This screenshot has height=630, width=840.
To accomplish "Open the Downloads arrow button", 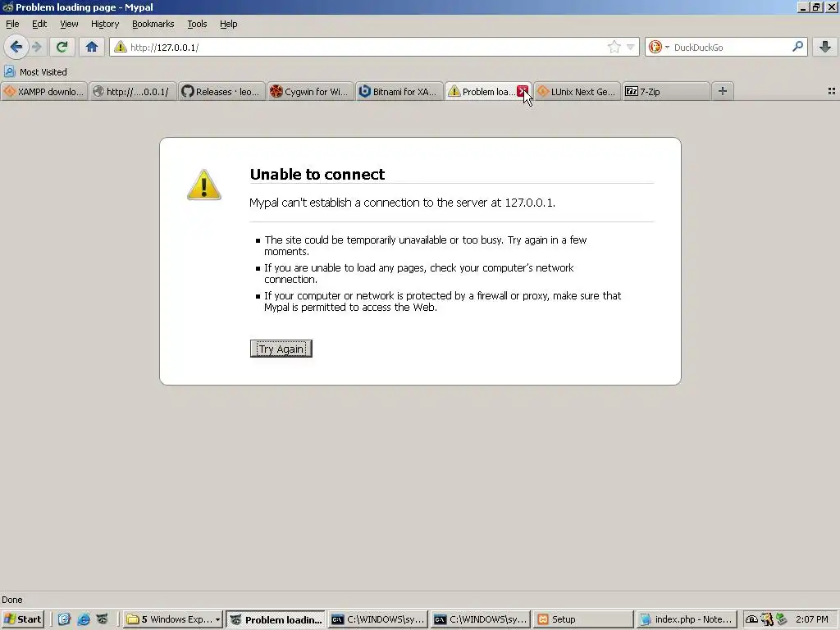I will coord(825,47).
